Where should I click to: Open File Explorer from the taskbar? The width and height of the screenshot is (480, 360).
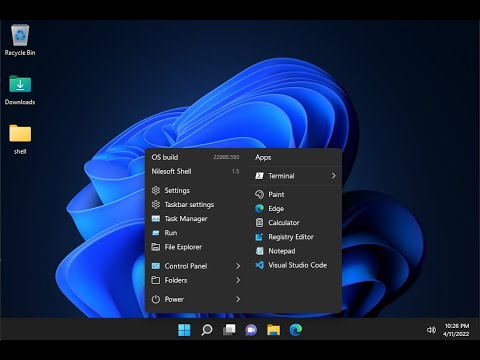coord(273,330)
